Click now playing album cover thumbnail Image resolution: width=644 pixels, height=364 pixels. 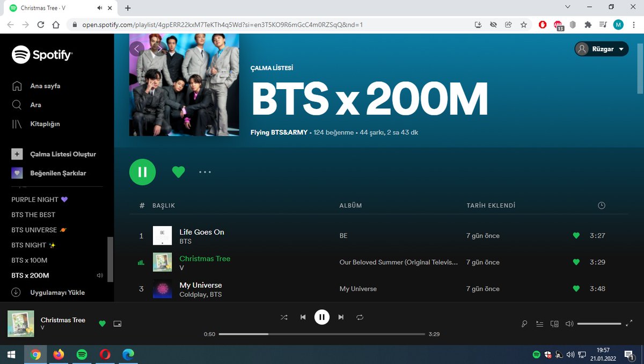point(21,324)
